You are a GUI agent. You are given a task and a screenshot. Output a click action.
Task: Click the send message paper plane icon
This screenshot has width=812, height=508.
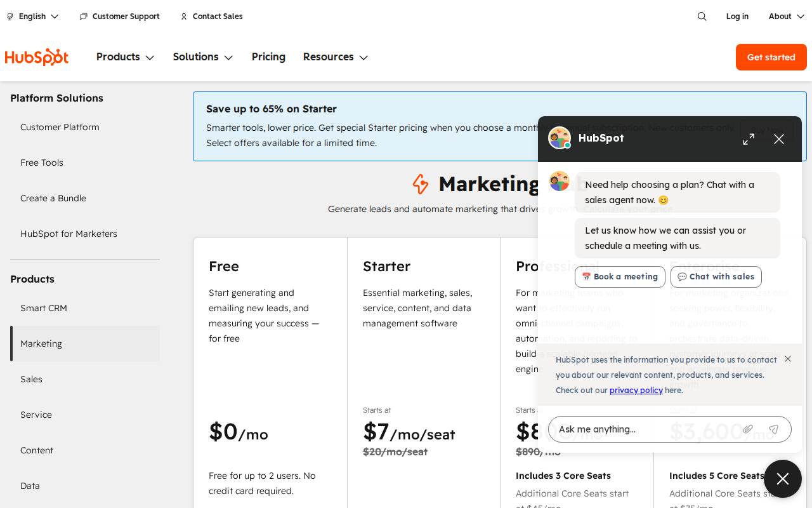click(773, 429)
